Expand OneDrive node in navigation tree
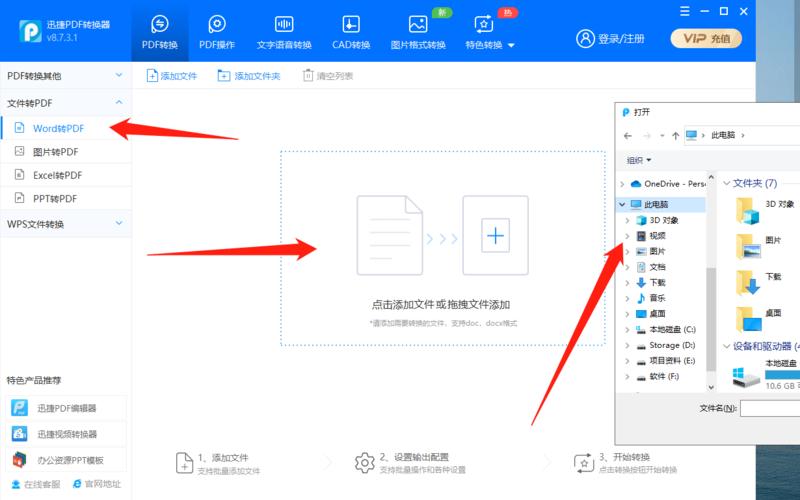Screen dimensions: 800x500 point(622,184)
